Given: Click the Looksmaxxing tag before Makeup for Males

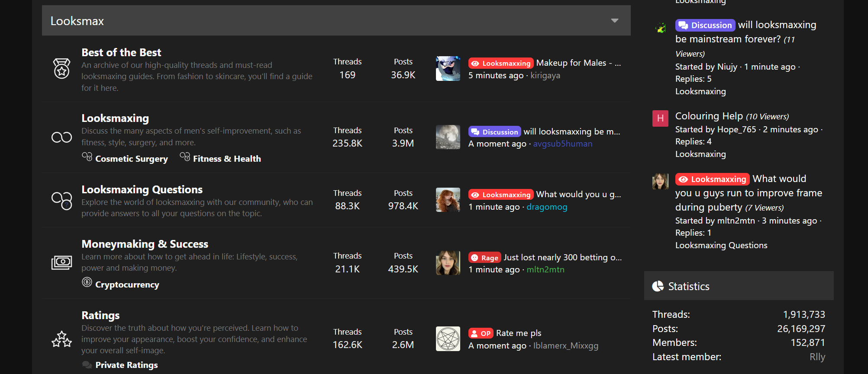Looking at the screenshot, I should pos(500,63).
